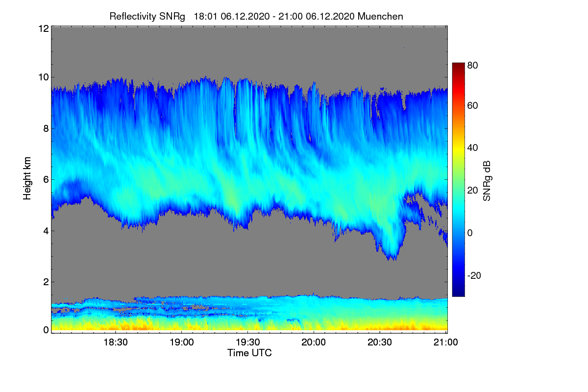Click the 'SNRg dB' colorbar label
This screenshot has width=588, height=392.
tap(487, 181)
